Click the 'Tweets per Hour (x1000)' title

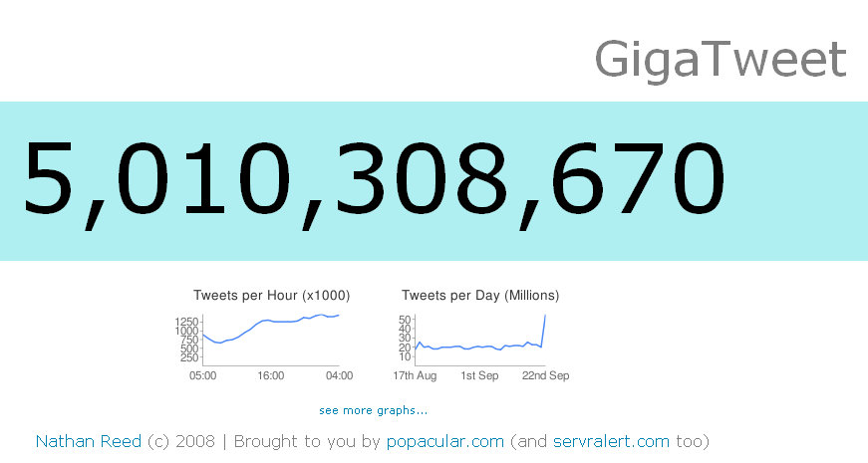click(x=272, y=296)
